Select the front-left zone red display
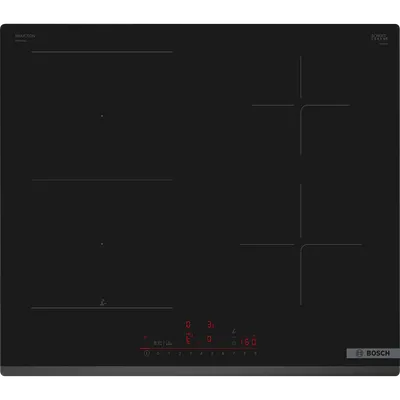 click(x=188, y=340)
